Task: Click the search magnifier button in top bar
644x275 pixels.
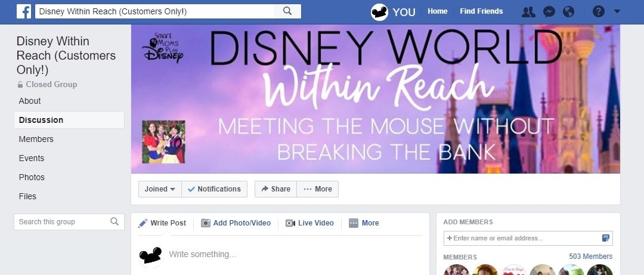Action: (x=287, y=11)
